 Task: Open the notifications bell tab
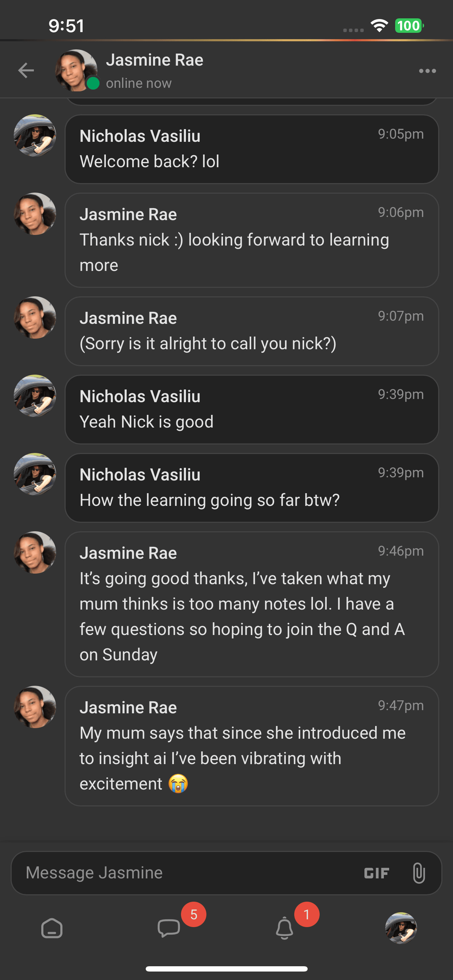284,928
